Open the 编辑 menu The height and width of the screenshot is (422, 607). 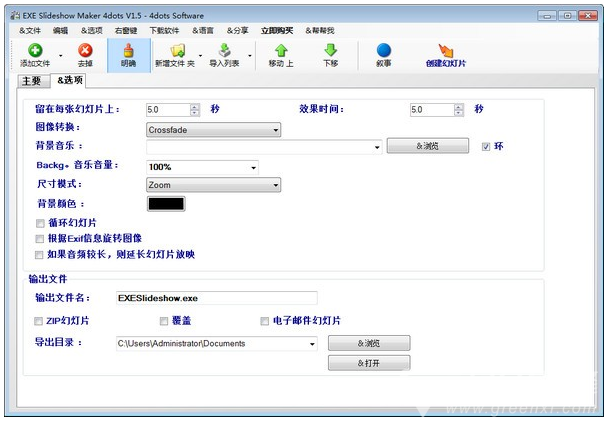click(x=60, y=31)
